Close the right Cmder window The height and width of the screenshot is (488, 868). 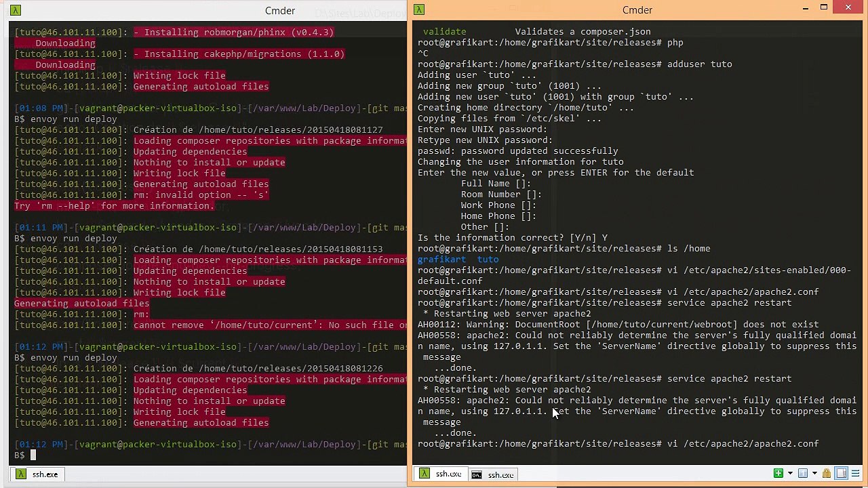click(x=848, y=7)
